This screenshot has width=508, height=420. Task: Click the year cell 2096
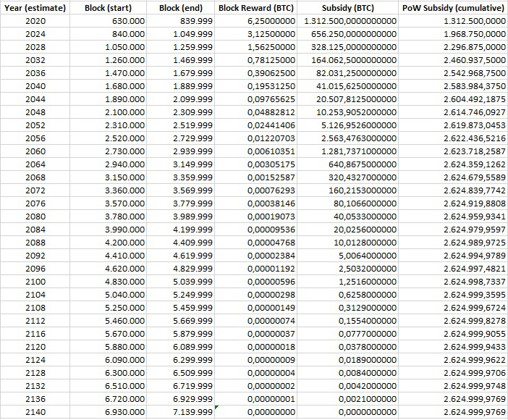coord(35,269)
